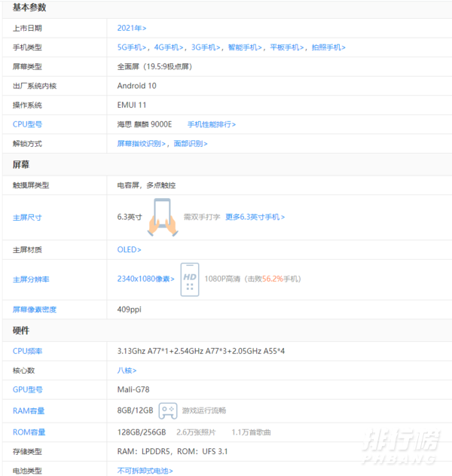Click the RAM容量 label link
452x476 pixels.
(x=29, y=411)
